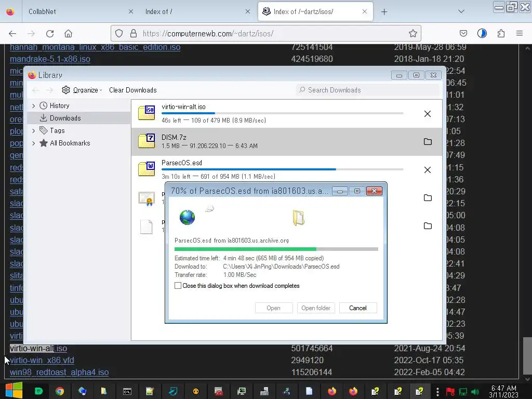
Task: Select the DISM.7z download row
Action: (x=287, y=141)
